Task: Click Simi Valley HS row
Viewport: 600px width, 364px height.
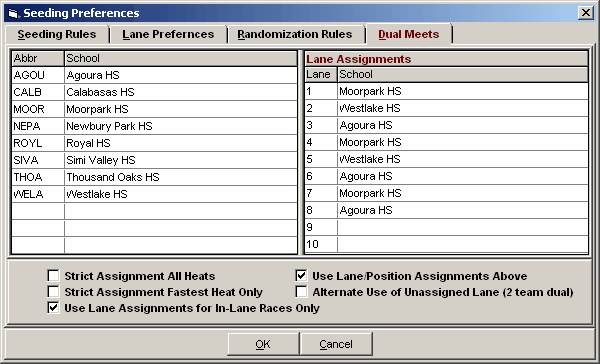Action: point(181,160)
